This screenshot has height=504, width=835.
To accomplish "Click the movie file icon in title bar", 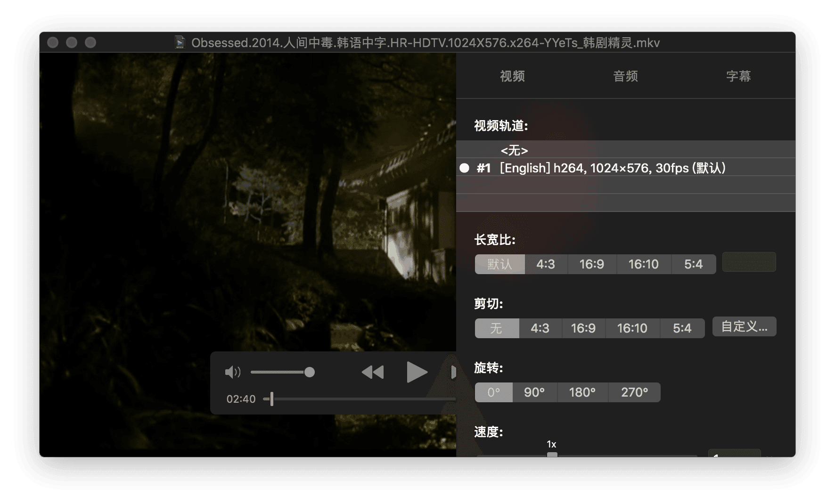I will (x=180, y=42).
